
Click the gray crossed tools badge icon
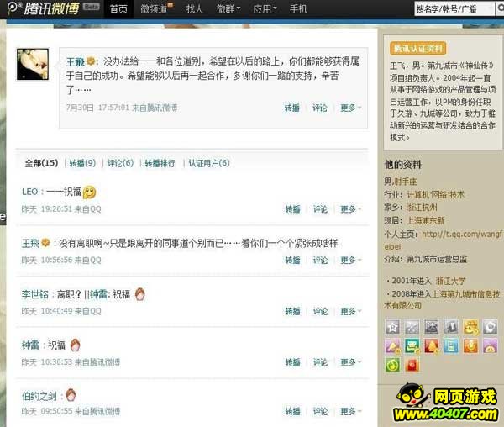point(412,327)
